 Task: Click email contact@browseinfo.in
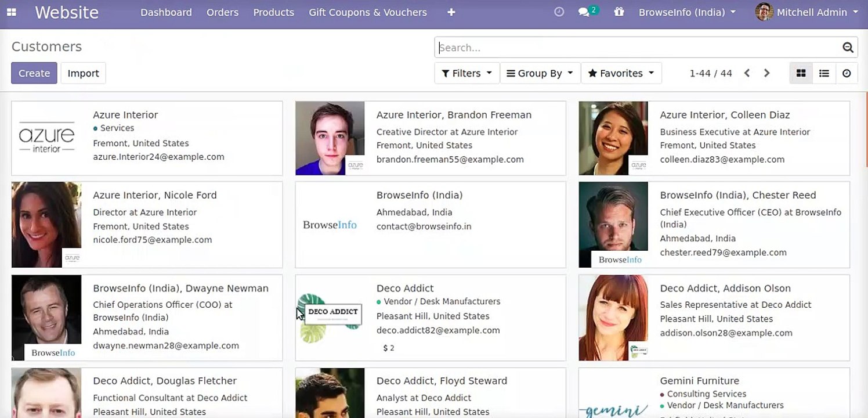(x=424, y=226)
